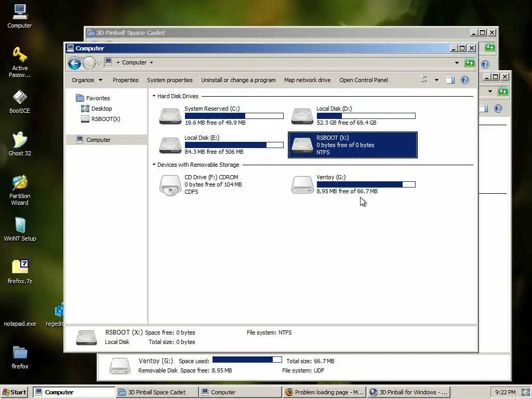This screenshot has height=399, width=532.
Task: Open the Organize menu
Action: click(87, 80)
